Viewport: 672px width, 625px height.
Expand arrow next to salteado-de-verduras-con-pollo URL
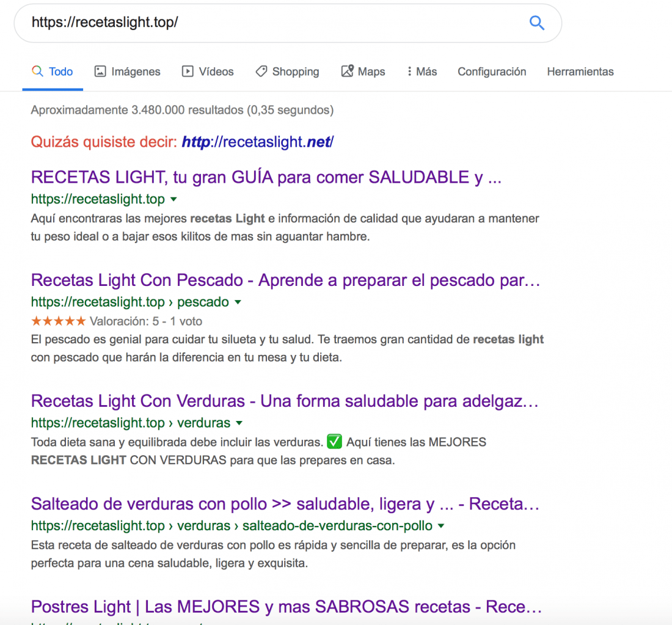(x=441, y=526)
